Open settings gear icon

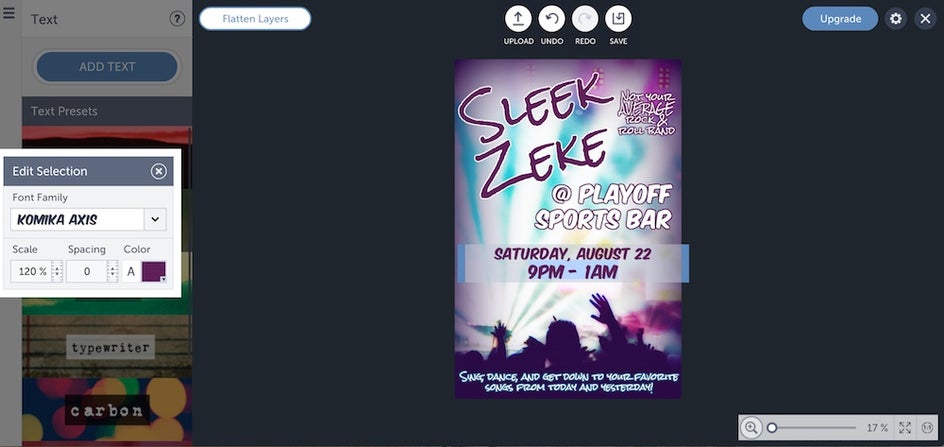pyautogui.click(x=896, y=19)
